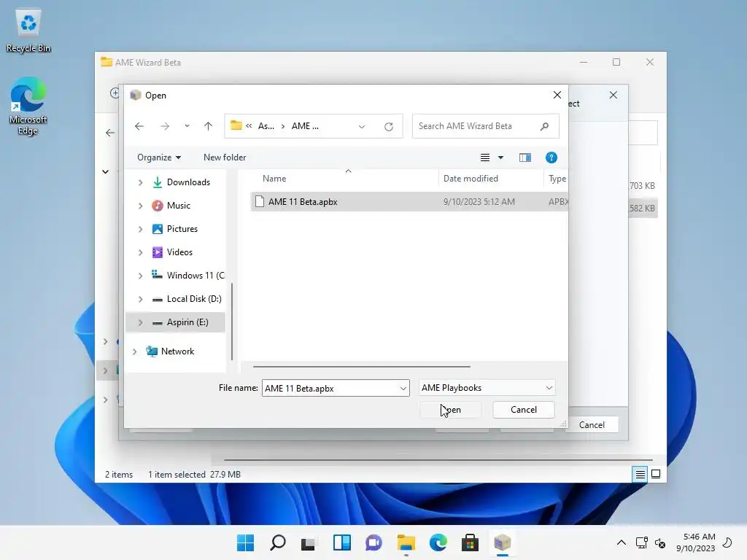Open Widgets from the taskbar

(x=341, y=542)
